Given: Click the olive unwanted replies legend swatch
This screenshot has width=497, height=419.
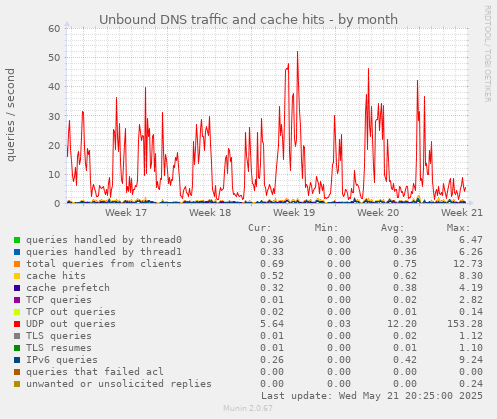Looking at the screenshot, I should (17, 384).
